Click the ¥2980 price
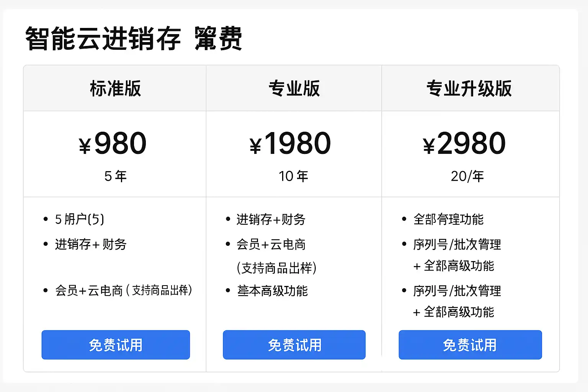The height and width of the screenshot is (392, 588). click(x=464, y=144)
